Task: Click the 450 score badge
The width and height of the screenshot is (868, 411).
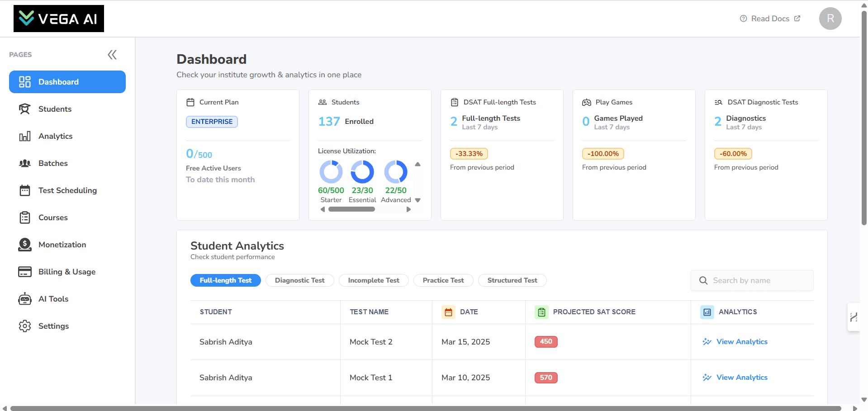Action: pos(546,342)
